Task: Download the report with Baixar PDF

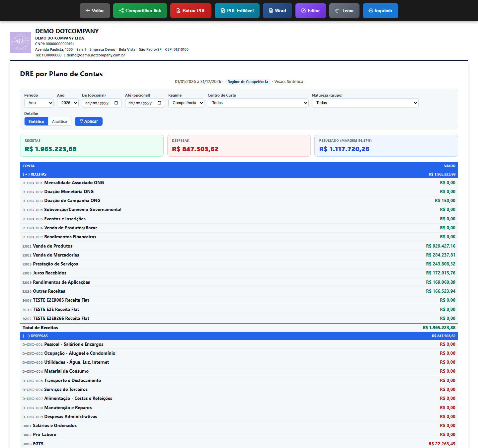Action: click(x=191, y=11)
